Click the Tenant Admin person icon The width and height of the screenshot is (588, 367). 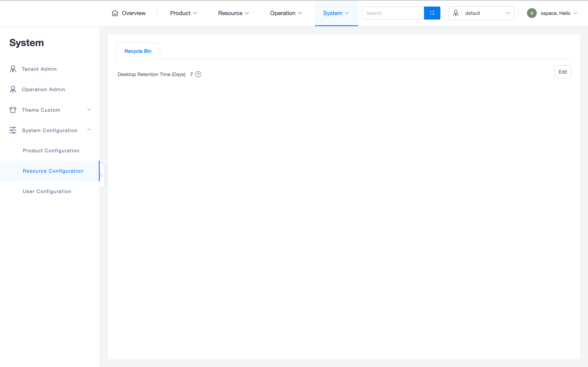(x=13, y=69)
